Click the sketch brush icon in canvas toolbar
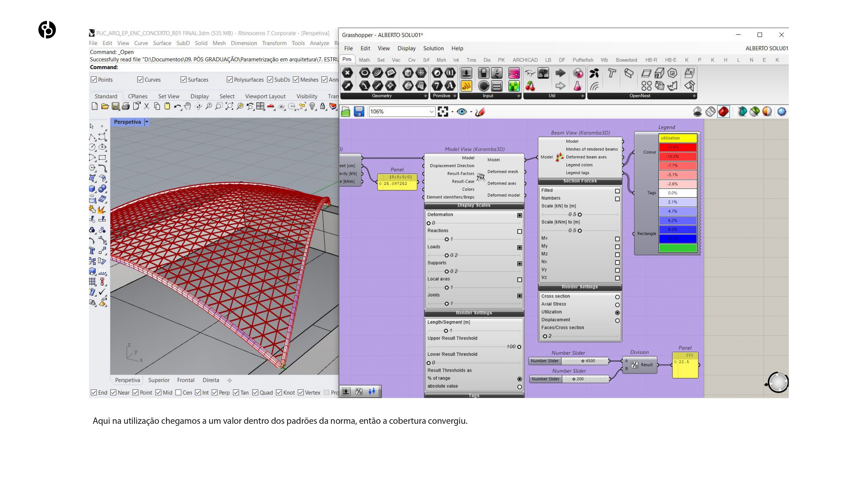The height and width of the screenshot is (488, 868). [480, 112]
